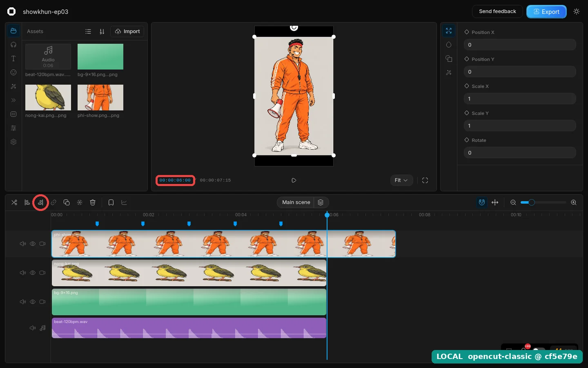588x368 pixels.
Task: Duplicate the selected clip with toolbar icon
Action: click(67, 202)
